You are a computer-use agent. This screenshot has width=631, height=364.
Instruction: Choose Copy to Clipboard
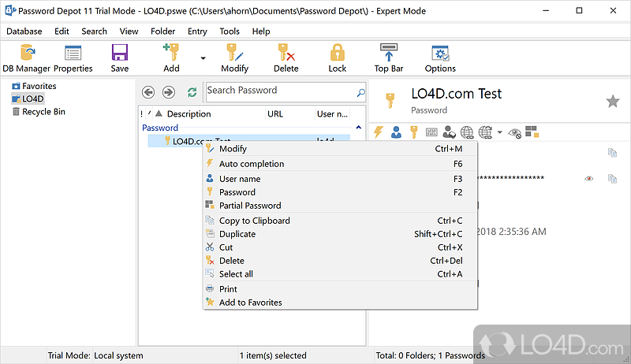[x=340, y=221]
